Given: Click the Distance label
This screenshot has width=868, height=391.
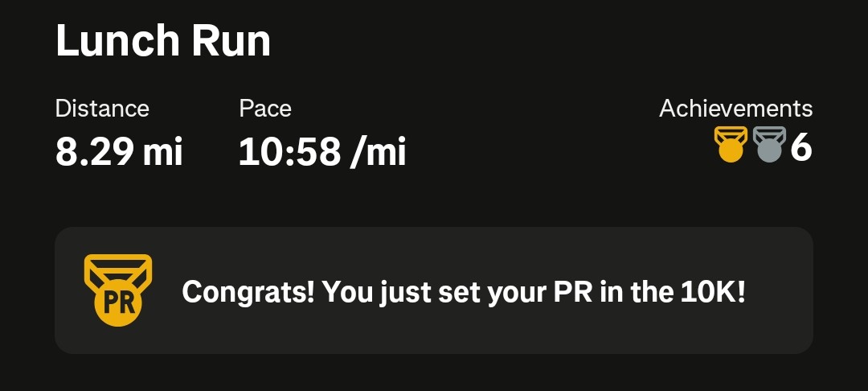Looking at the screenshot, I should pos(102,109).
